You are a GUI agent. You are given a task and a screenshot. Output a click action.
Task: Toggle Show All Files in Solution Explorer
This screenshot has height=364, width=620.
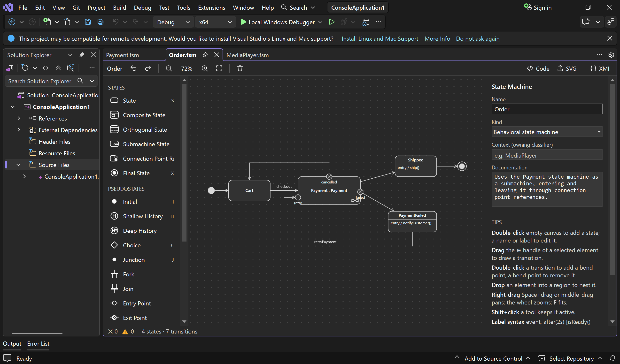[71, 68]
